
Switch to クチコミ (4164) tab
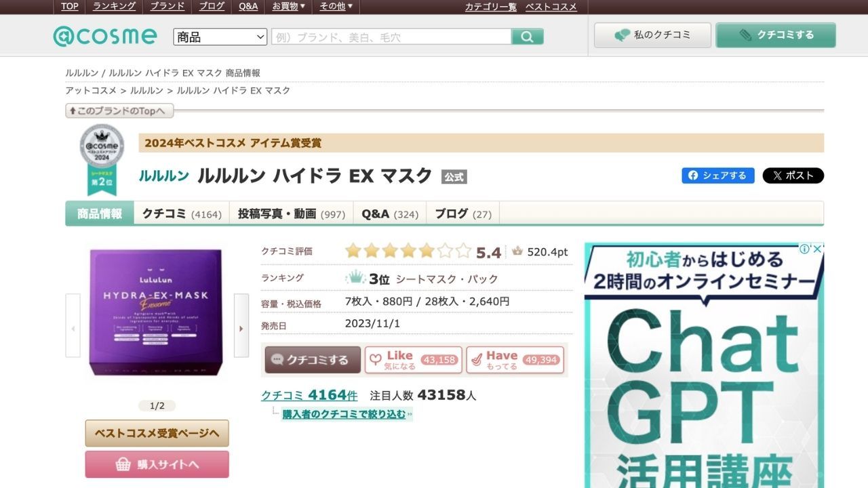tap(182, 213)
